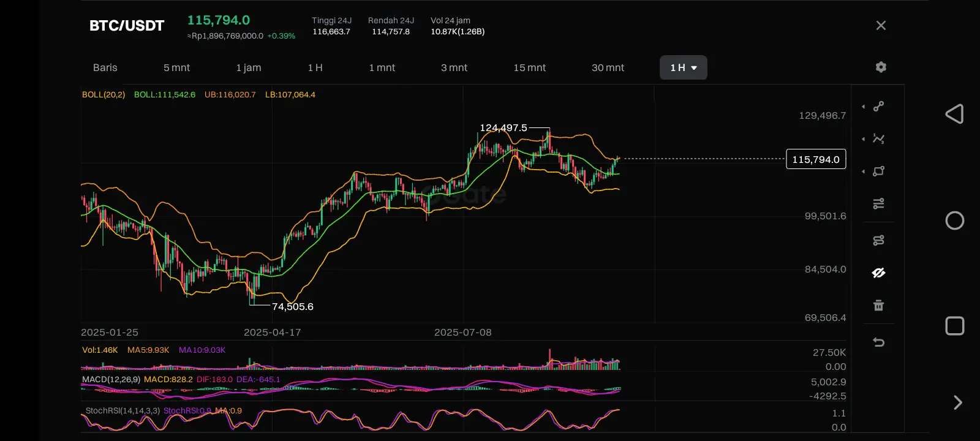Image resolution: width=980 pixels, height=441 pixels.
Task: Click the Vol:1.46K volume label
Action: [x=100, y=350]
